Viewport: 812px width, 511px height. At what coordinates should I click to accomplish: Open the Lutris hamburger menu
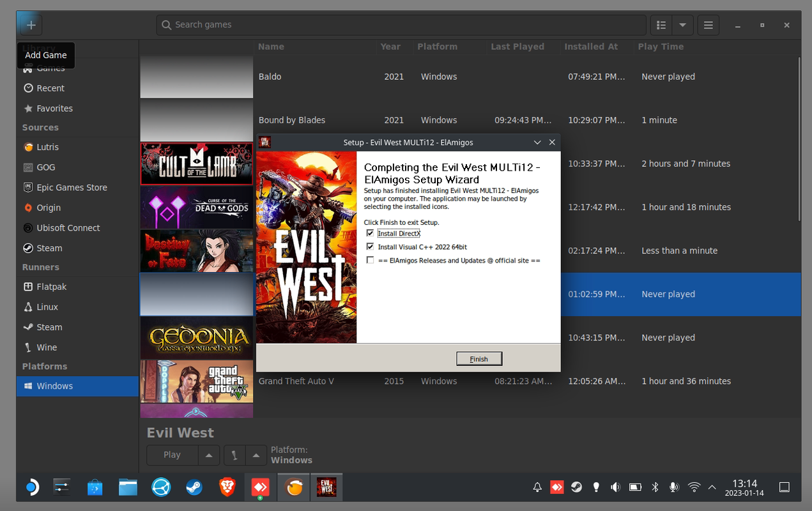click(x=708, y=25)
